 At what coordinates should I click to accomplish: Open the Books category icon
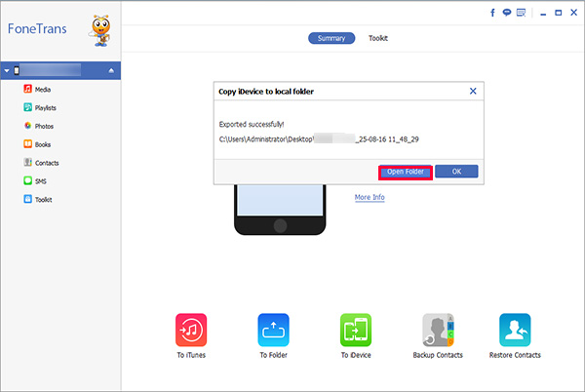click(27, 144)
